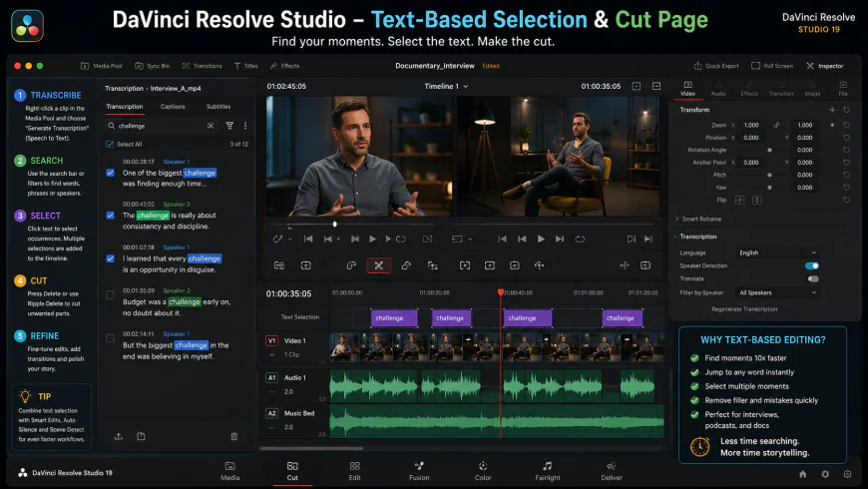Open the Language dropdown set to English
Screen dimensions: 868x489
point(777,253)
